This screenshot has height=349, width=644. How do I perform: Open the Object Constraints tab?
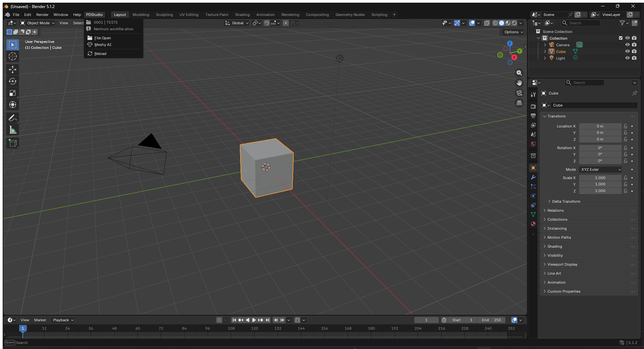pyautogui.click(x=533, y=205)
